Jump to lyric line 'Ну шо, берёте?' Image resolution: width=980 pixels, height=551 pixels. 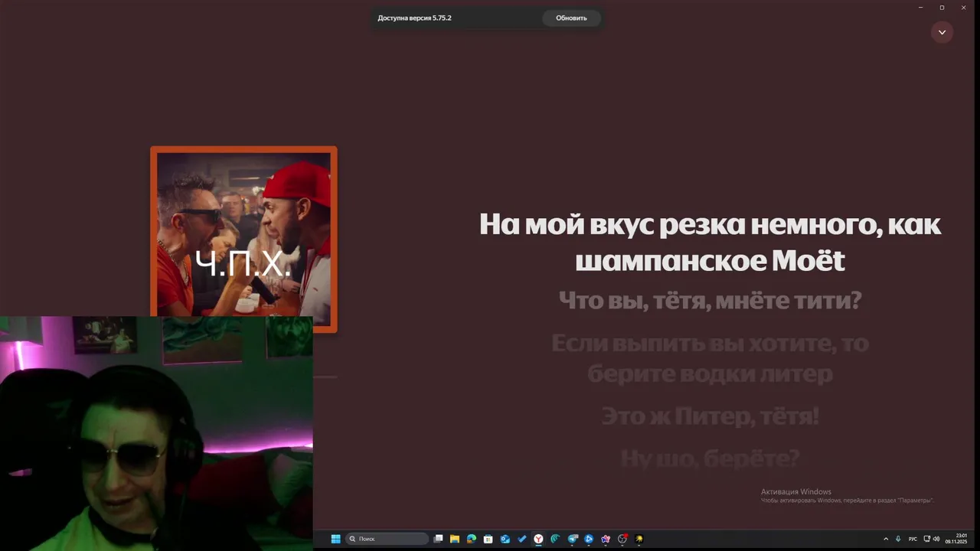(x=710, y=458)
